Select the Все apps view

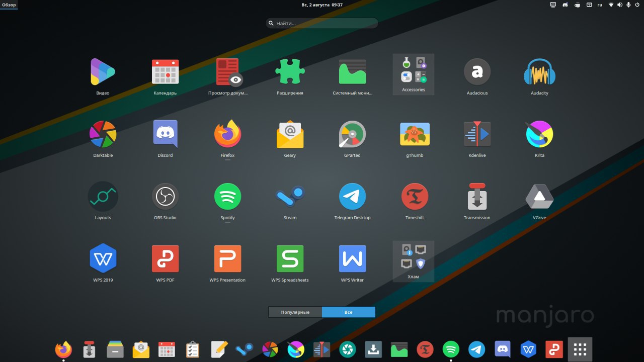(348, 312)
